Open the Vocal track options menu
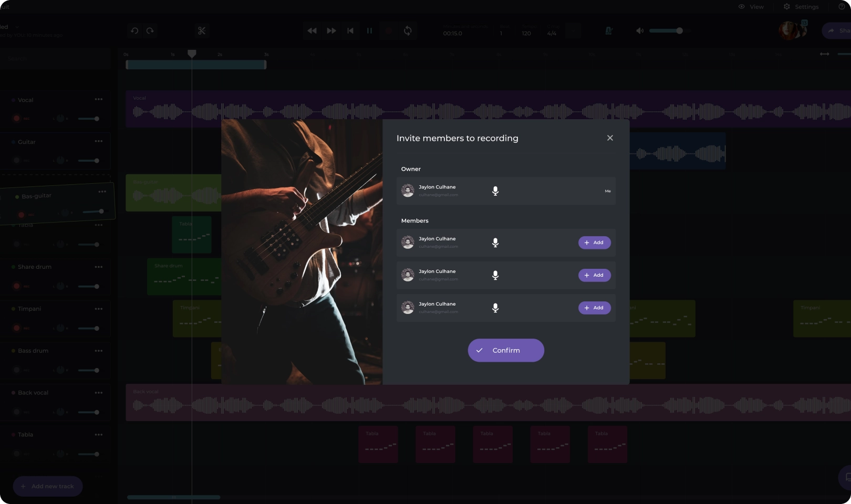Image resolution: width=851 pixels, height=504 pixels. click(99, 100)
